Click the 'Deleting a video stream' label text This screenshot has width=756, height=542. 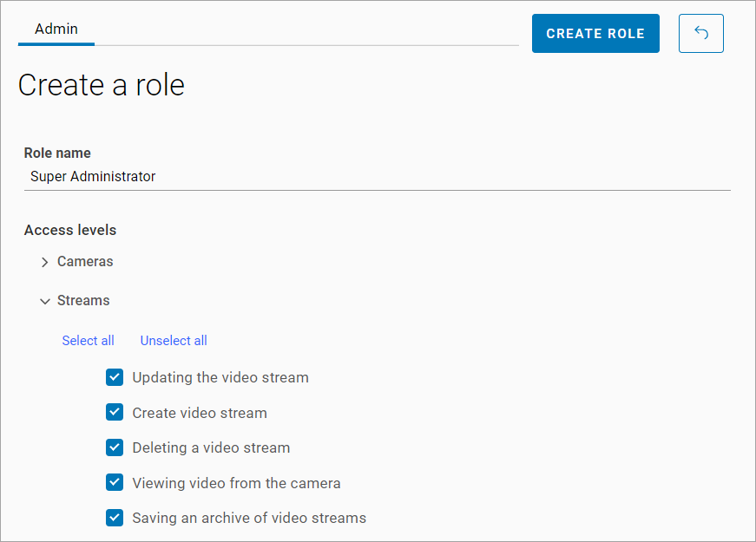point(211,448)
